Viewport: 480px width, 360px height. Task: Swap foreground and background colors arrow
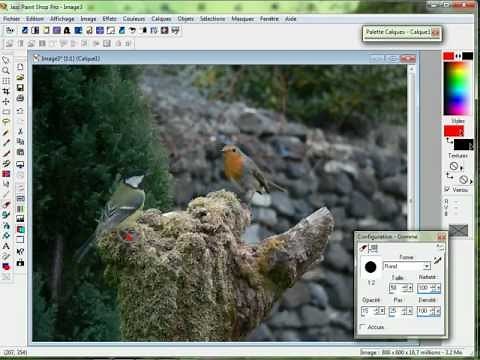[x=458, y=56]
